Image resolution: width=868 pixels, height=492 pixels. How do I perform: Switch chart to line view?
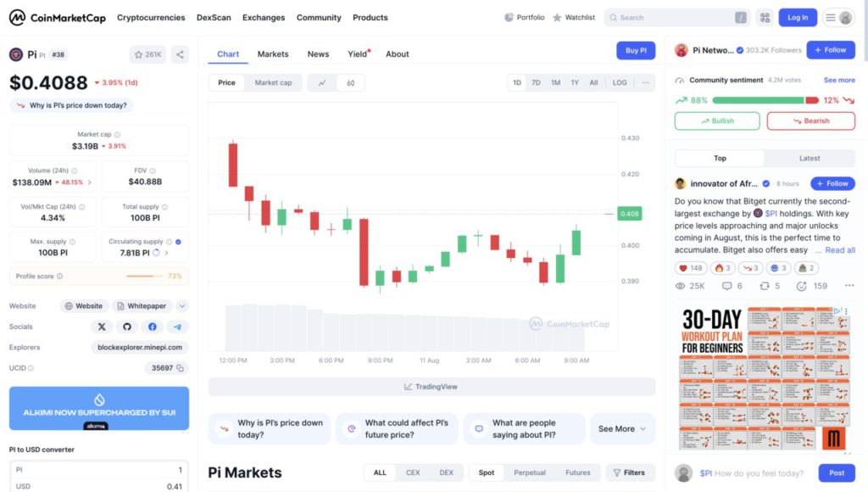tap(322, 82)
